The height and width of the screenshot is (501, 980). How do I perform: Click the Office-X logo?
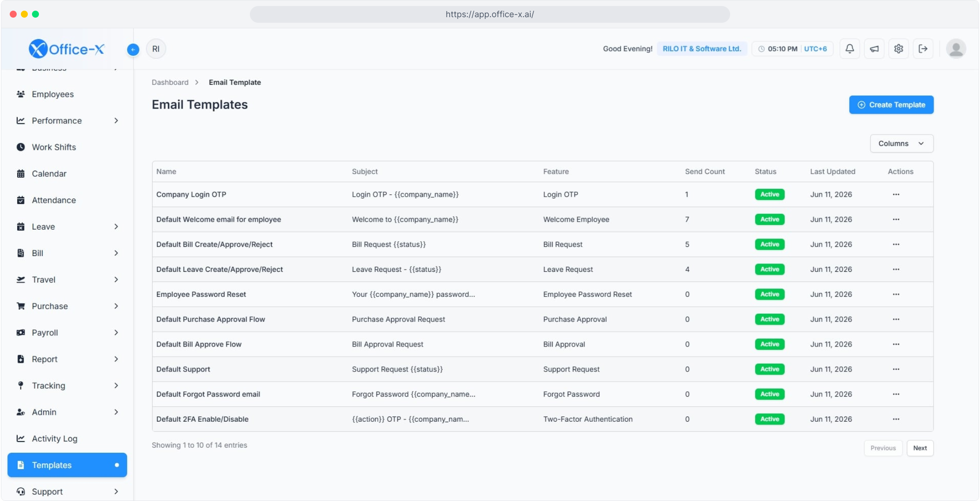click(x=67, y=49)
